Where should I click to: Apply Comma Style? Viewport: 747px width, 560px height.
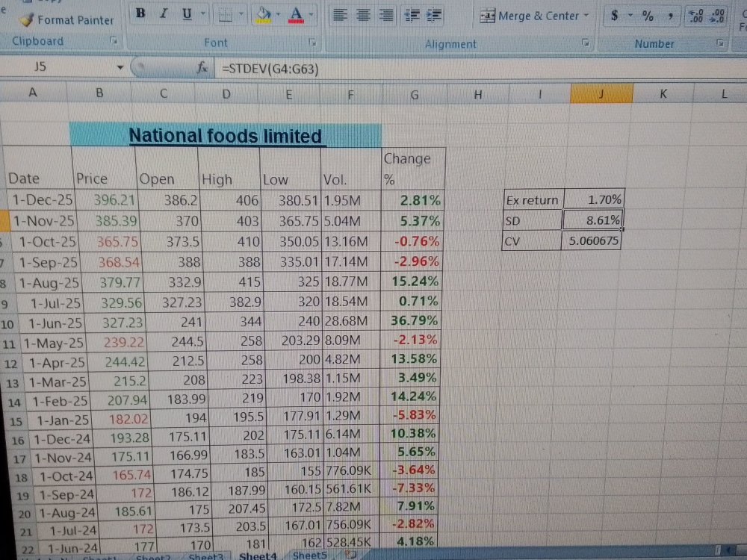coord(670,16)
